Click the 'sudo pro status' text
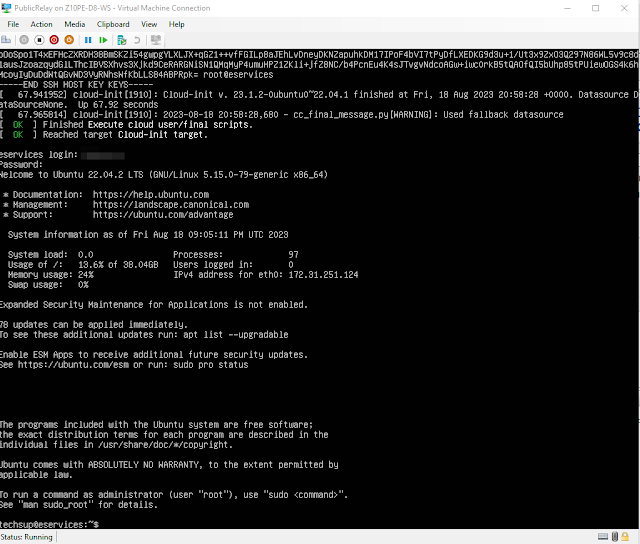 click(211, 365)
